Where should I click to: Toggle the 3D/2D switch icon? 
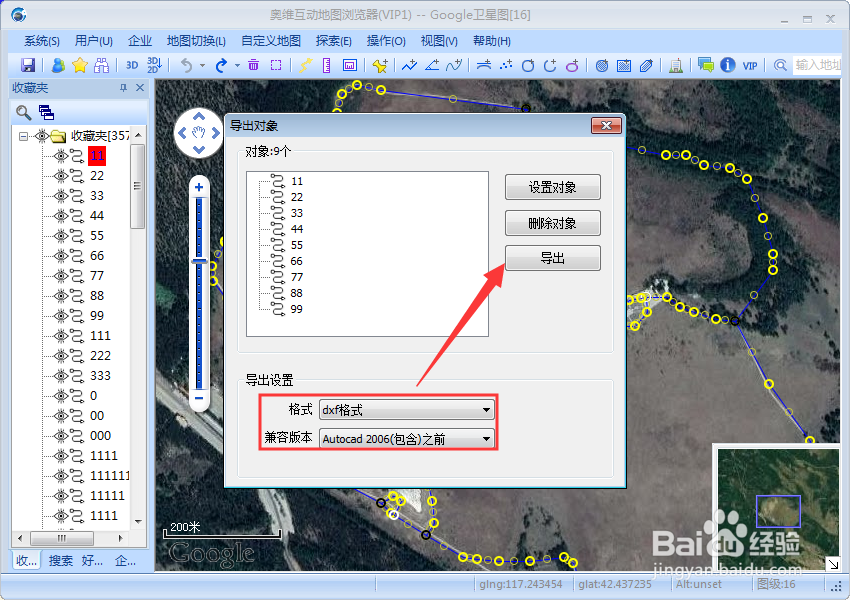[154, 65]
